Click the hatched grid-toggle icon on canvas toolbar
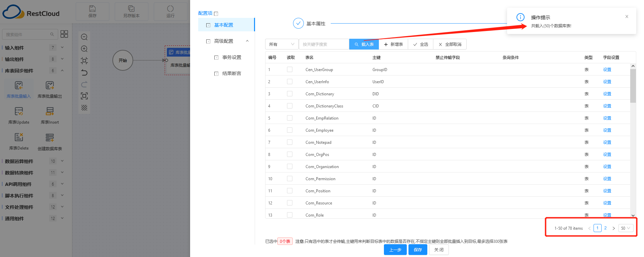This screenshot has width=644, height=257. click(x=84, y=108)
